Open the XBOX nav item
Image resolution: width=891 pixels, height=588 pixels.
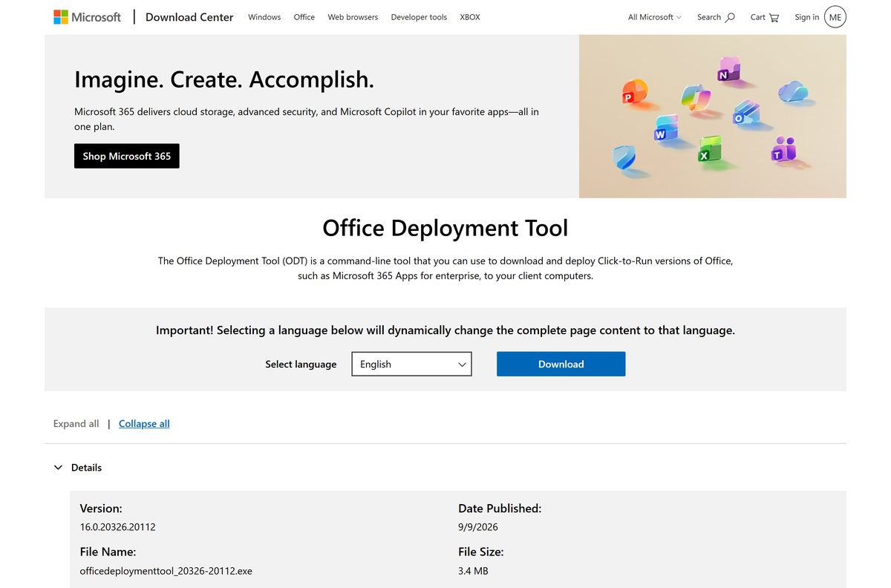(x=470, y=17)
